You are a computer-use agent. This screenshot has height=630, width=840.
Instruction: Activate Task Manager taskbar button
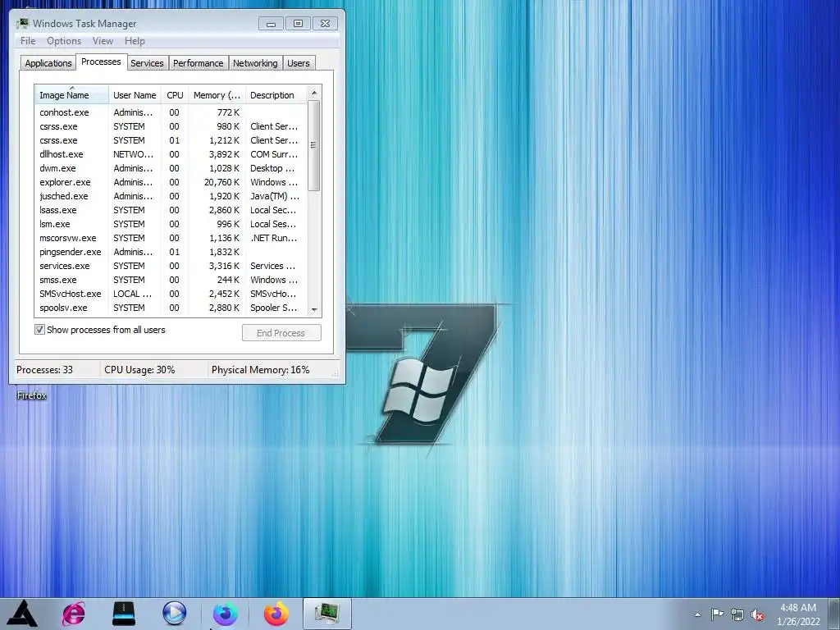pos(327,614)
